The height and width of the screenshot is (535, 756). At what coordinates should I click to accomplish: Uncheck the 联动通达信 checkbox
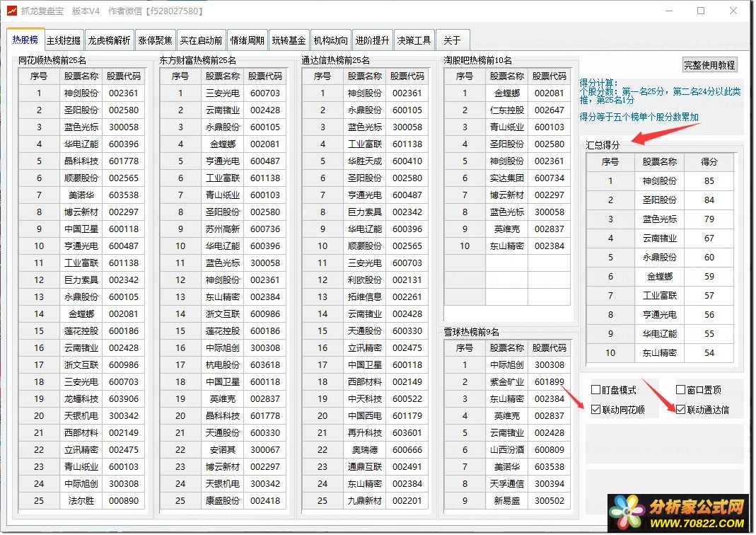(x=681, y=410)
